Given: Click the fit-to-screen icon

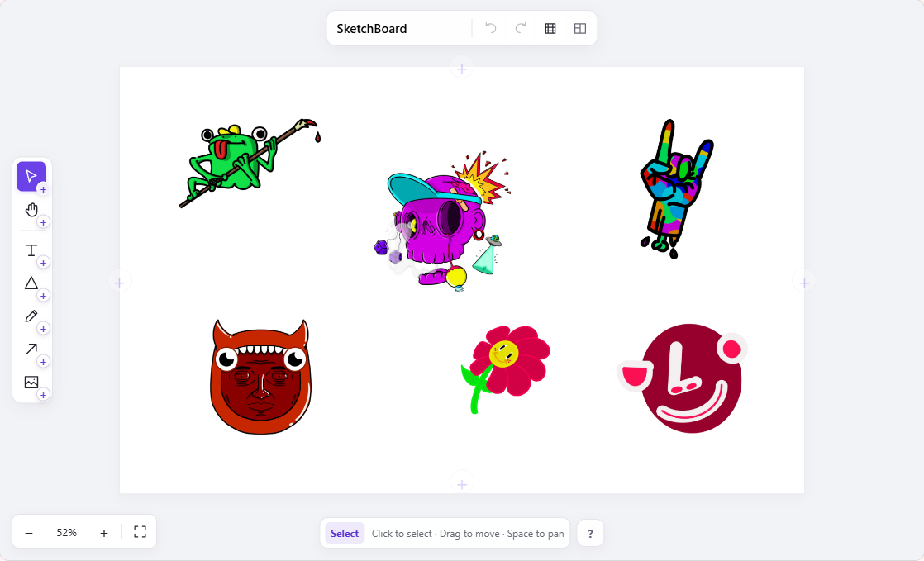Looking at the screenshot, I should coord(140,532).
